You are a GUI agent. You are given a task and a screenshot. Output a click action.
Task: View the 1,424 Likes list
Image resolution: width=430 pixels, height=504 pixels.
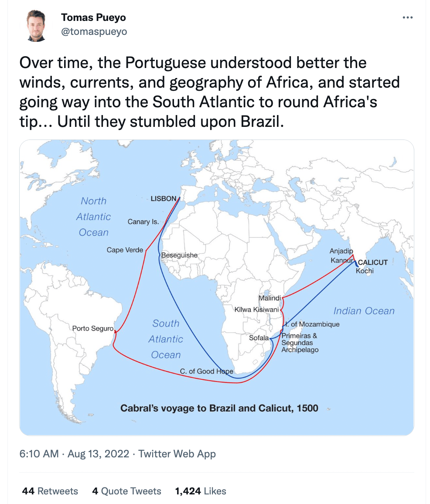[200, 491]
